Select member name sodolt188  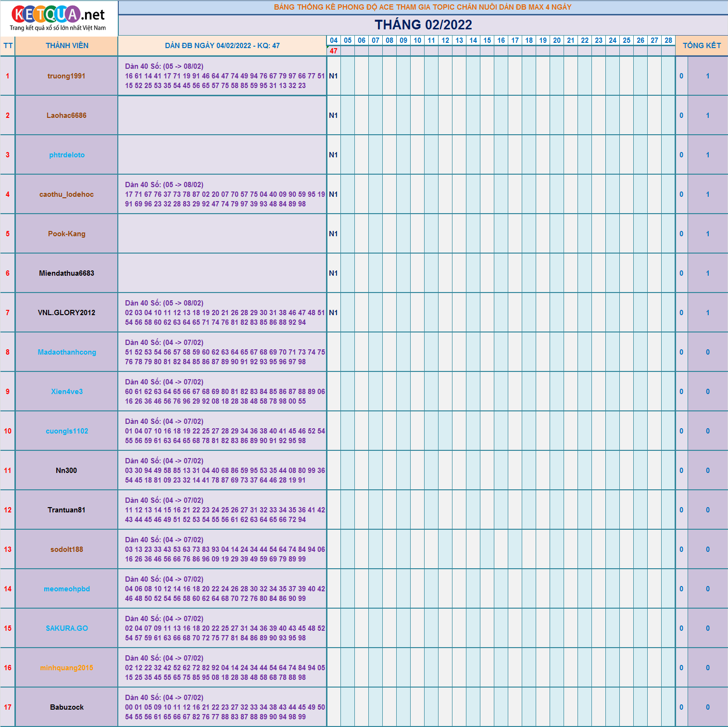tap(67, 549)
